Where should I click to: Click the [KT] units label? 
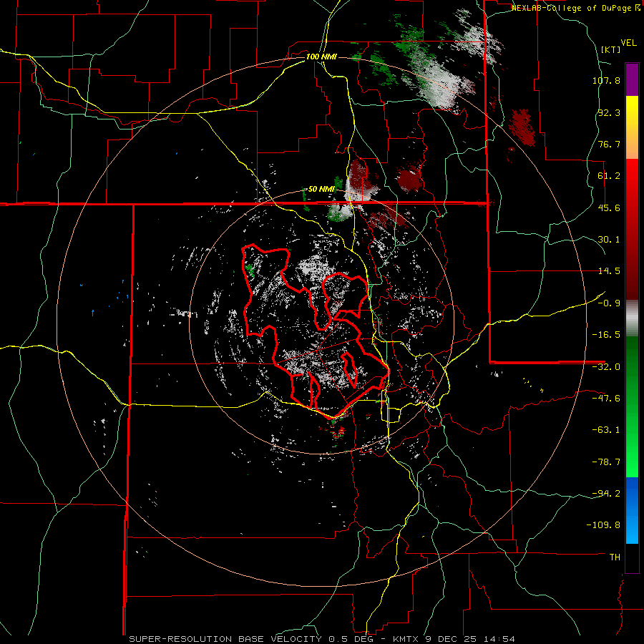coord(611,49)
